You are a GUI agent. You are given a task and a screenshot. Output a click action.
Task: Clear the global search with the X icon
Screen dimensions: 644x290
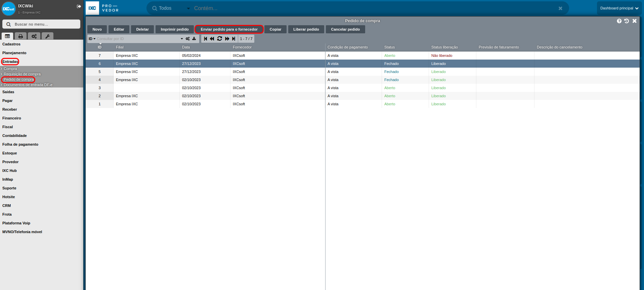tap(560, 8)
